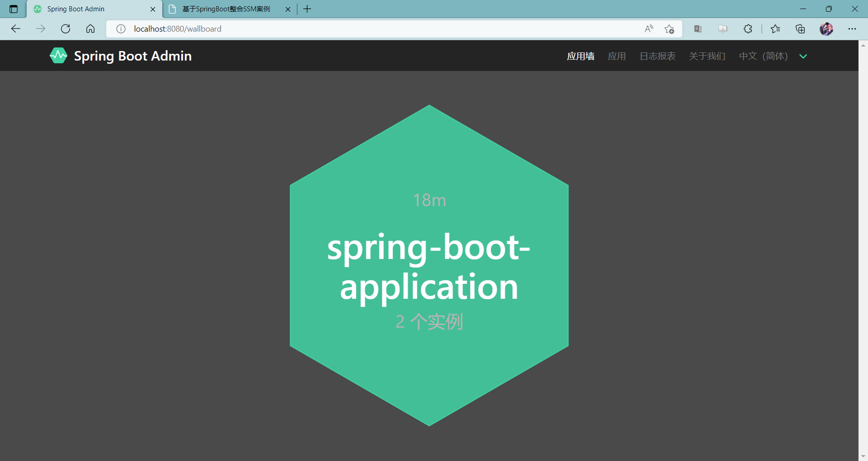868x461 pixels.
Task: Open the Spring Boot Admin brand link
Action: pos(121,56)
